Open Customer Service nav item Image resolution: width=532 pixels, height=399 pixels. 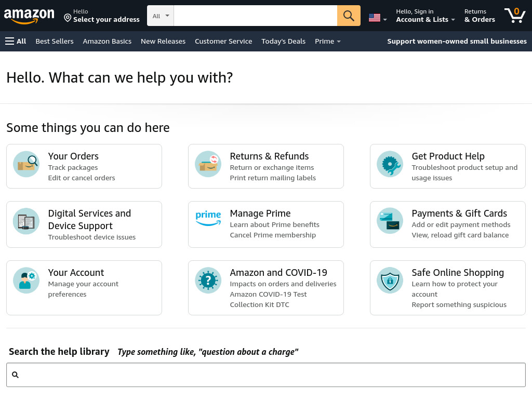(223, 42)
